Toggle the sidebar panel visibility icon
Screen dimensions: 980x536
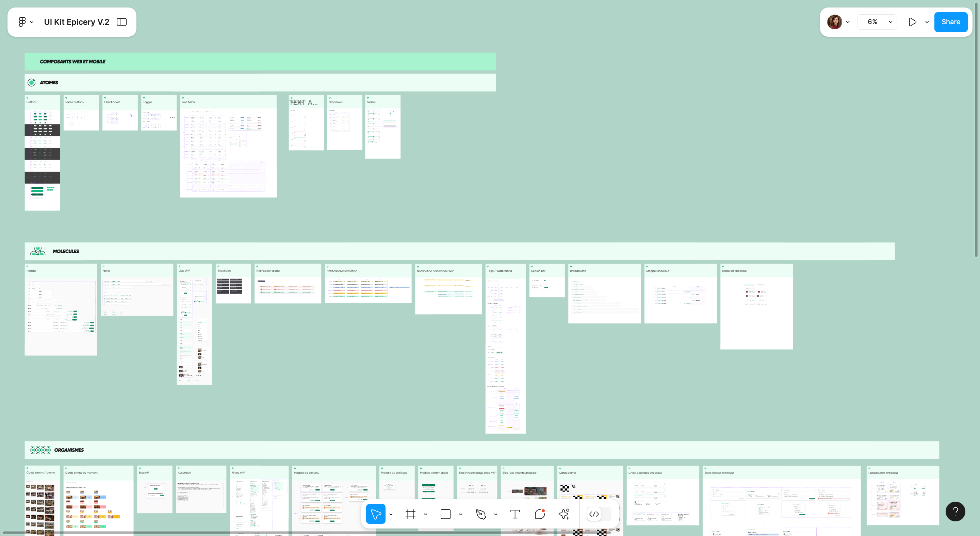tap(122, 22)
